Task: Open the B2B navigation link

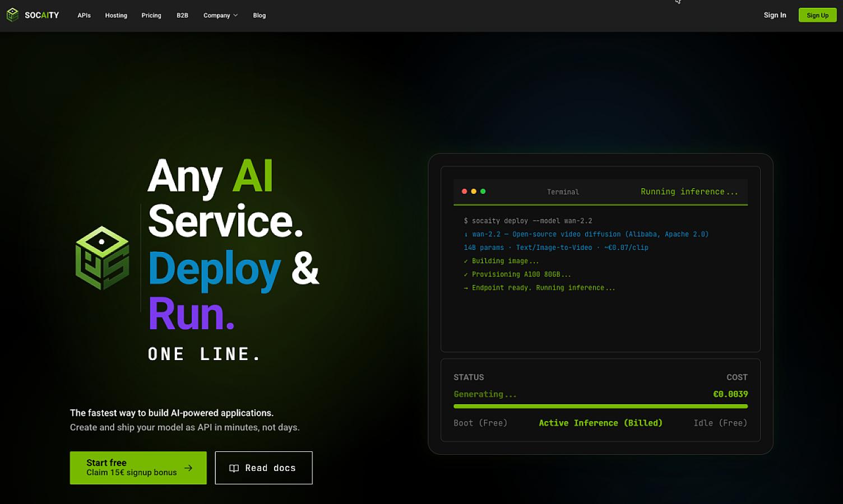Action: point(182,16)
